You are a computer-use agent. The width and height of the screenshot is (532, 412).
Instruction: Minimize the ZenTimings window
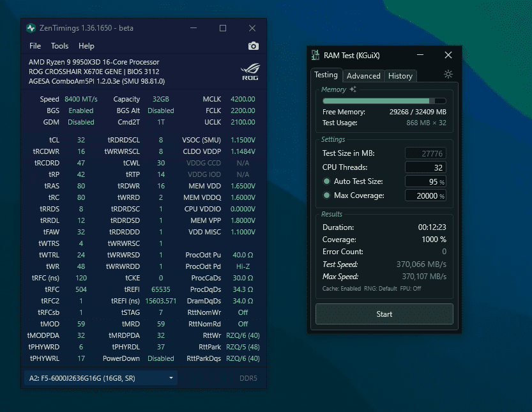(194, 28)
